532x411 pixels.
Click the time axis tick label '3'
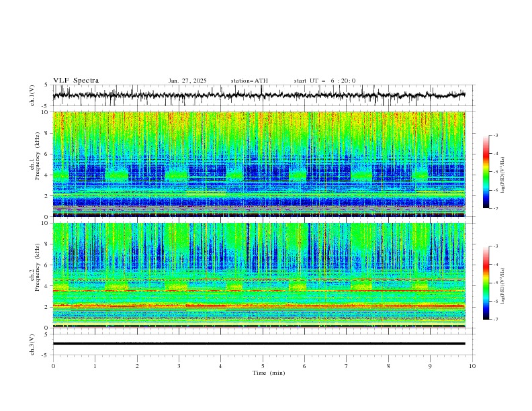(179, 366)
